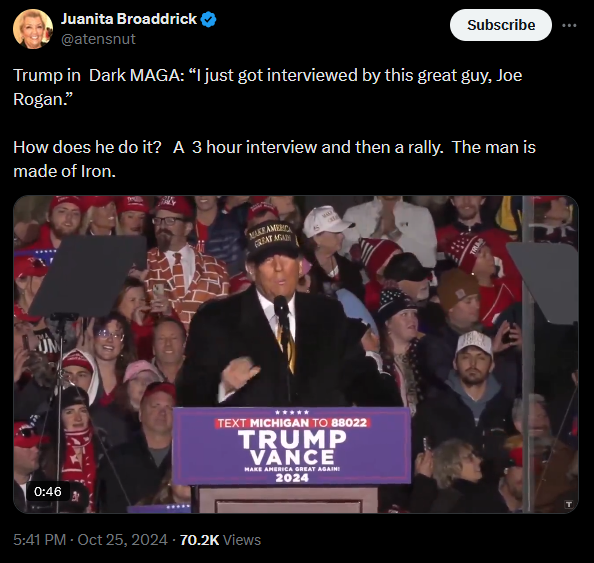Viewport: 594px width, 563px height.
Task: Open the 5:41 PM timestamp link
Action: (x=39, y=540)
